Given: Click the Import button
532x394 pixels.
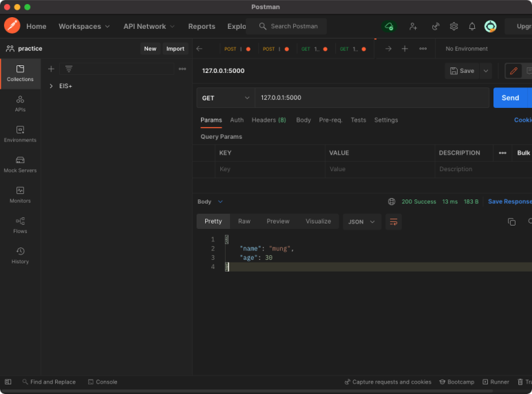Looking at the screenshot, I should coord(175,49).
